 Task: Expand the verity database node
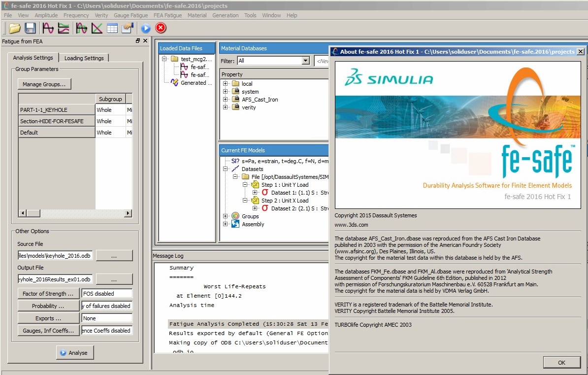pos(226,107)
